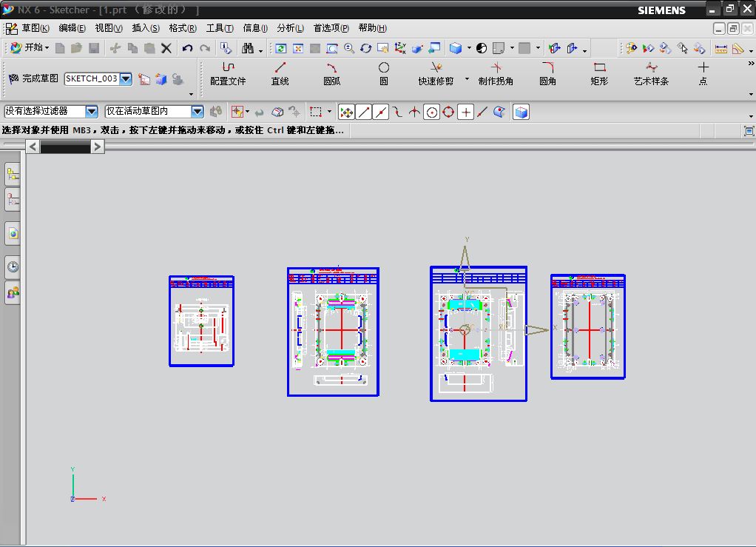The width and height of the screenshot is (756, 547).
Task: Click the refresh view icon
Action: 280,48
